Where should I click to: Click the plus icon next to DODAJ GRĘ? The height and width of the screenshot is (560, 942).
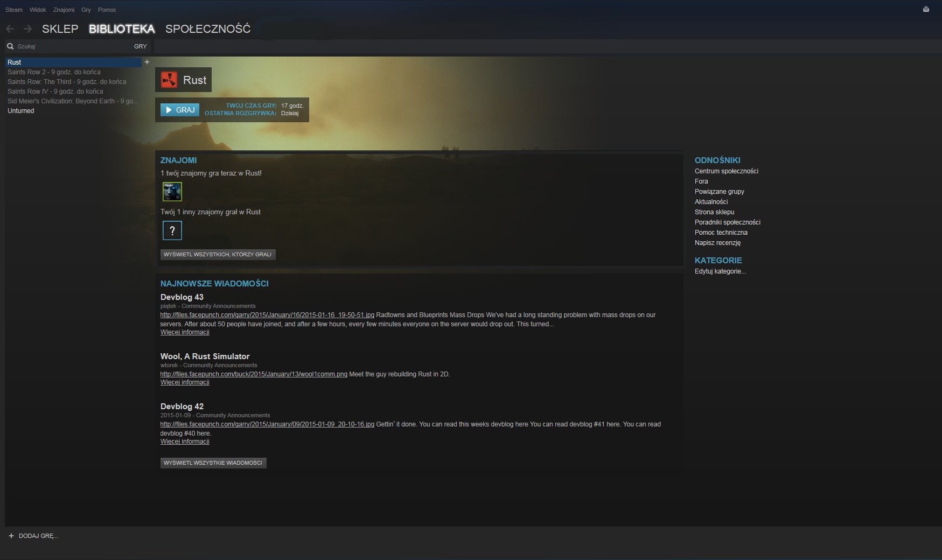coord(11,536)
